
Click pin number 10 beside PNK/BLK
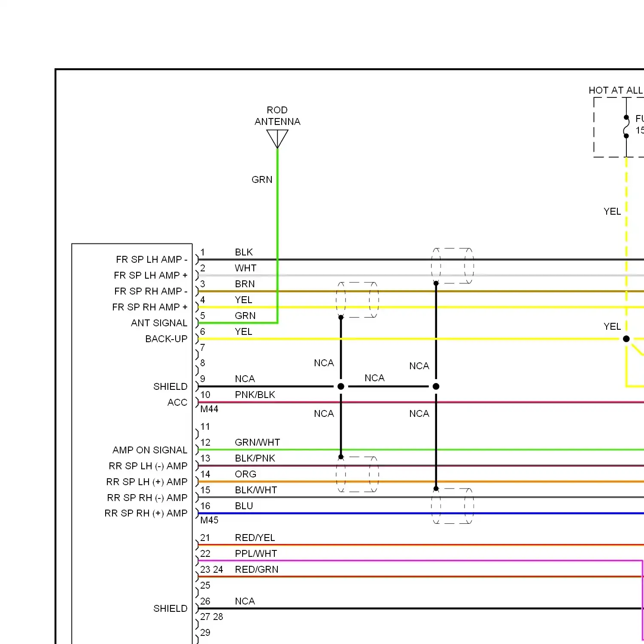(205, 395)
